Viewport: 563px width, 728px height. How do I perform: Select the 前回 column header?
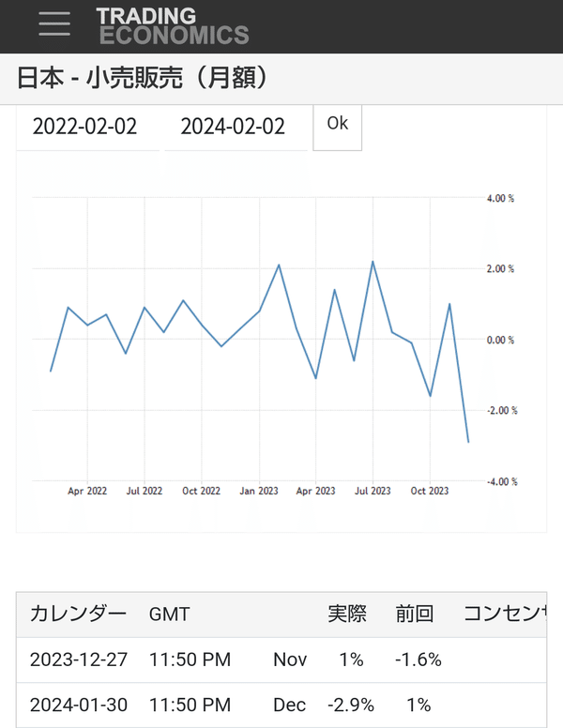(415, 614)
